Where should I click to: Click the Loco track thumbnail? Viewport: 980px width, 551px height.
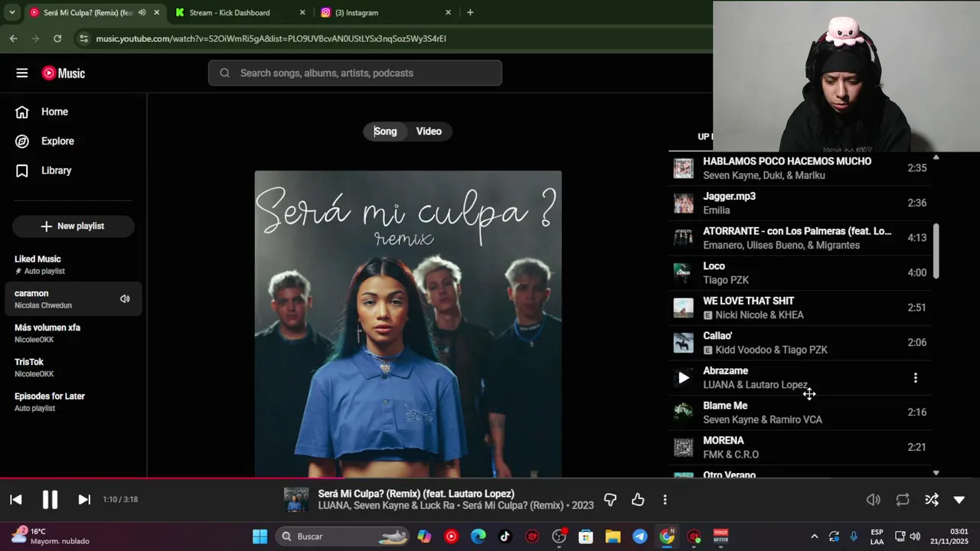tap(684, 272)
